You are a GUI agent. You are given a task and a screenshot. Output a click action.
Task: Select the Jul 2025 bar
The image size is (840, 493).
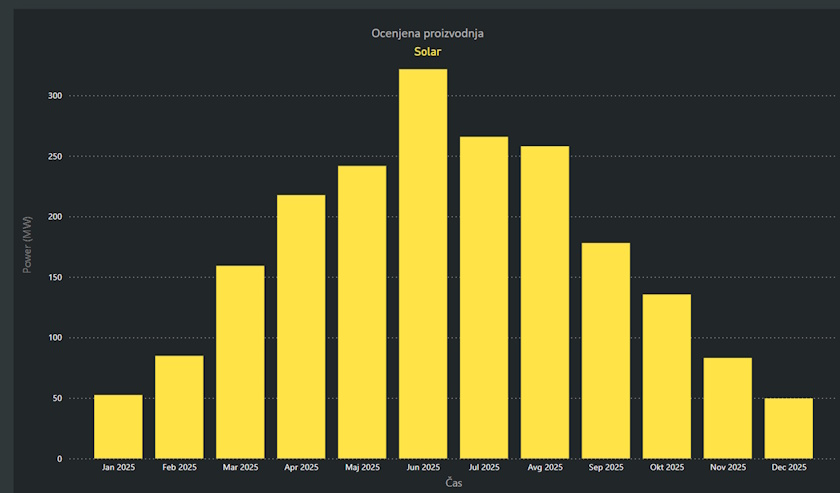[x=484, y=298]
